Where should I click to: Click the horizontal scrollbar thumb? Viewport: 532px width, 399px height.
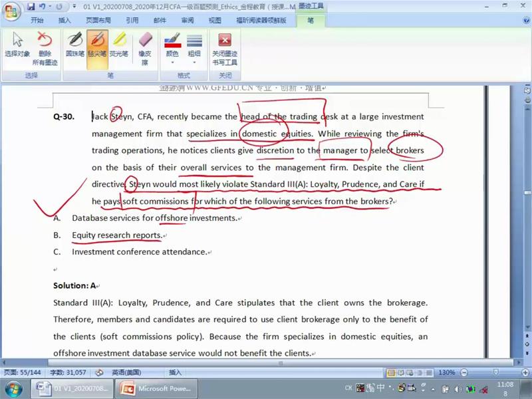pos(280,362)
